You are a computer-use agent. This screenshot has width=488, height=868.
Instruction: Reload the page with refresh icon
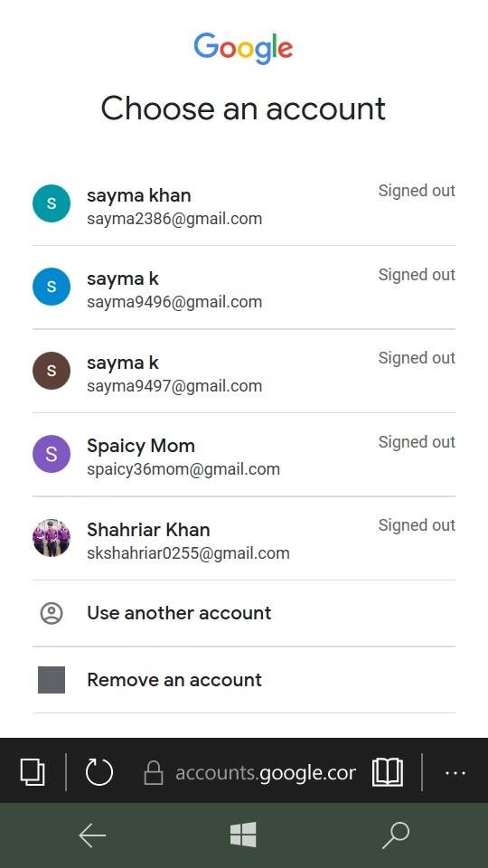99,771
